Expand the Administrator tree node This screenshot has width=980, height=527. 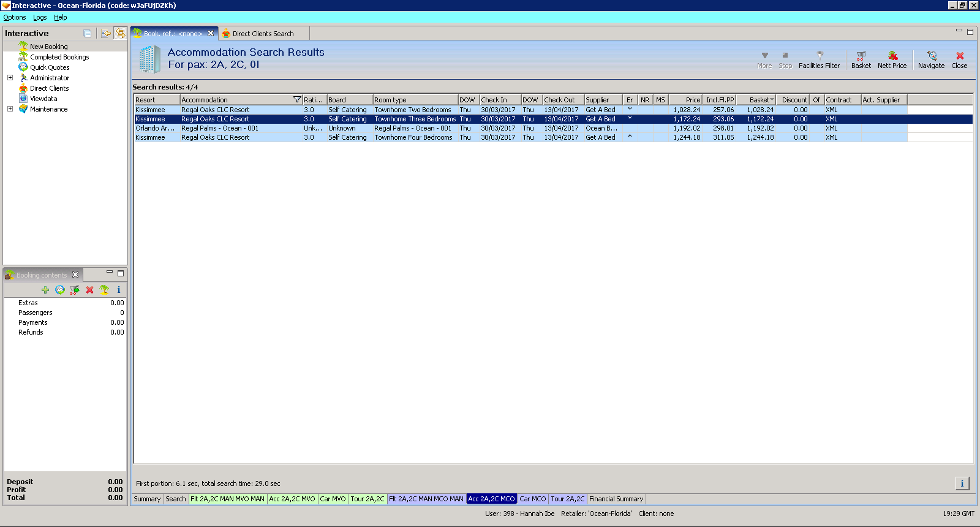click(10, 78)
